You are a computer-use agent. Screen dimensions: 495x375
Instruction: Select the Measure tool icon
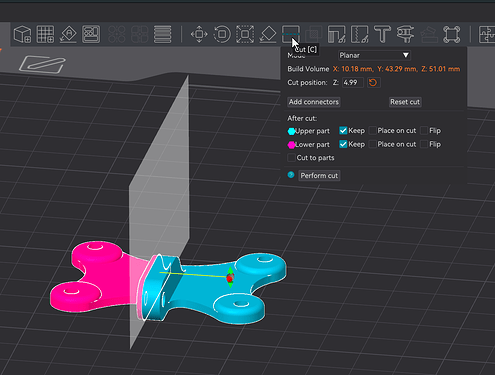(x=405, y=34)
